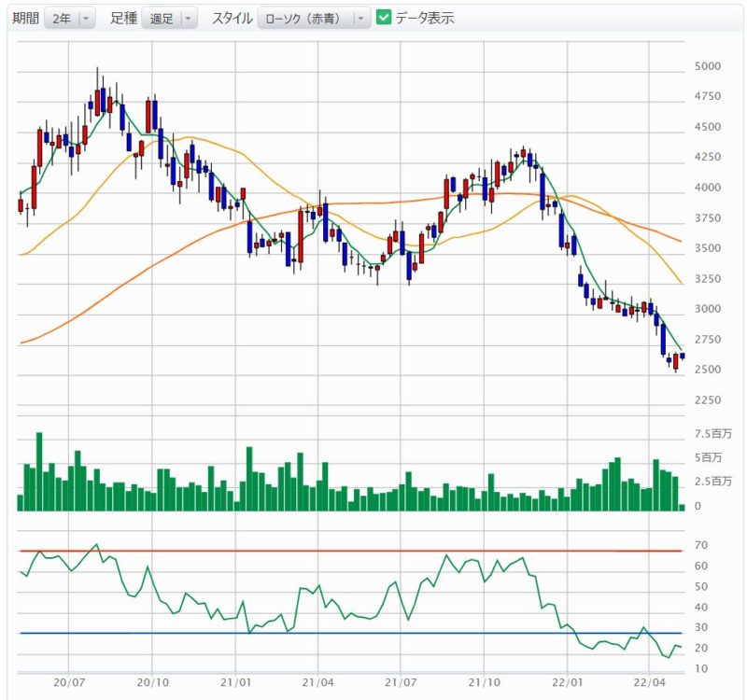Click the 22/01 date axis label
Screen dimensions: 747x700
[x=568, y=682]
